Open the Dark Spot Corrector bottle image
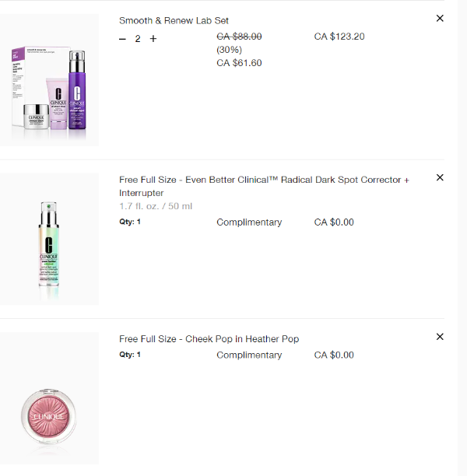 (50, 240)
